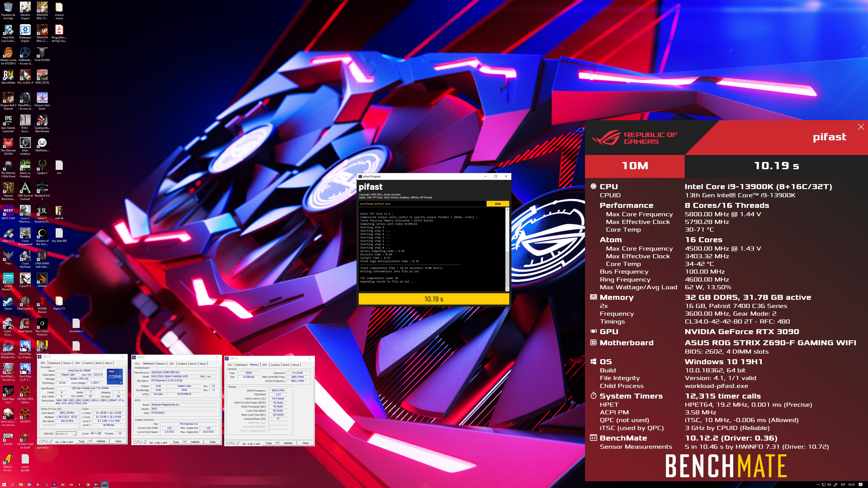868x488 pixels.
Task: Open the BenchMate desktop shortcut
Action: [x=8, y=77]
